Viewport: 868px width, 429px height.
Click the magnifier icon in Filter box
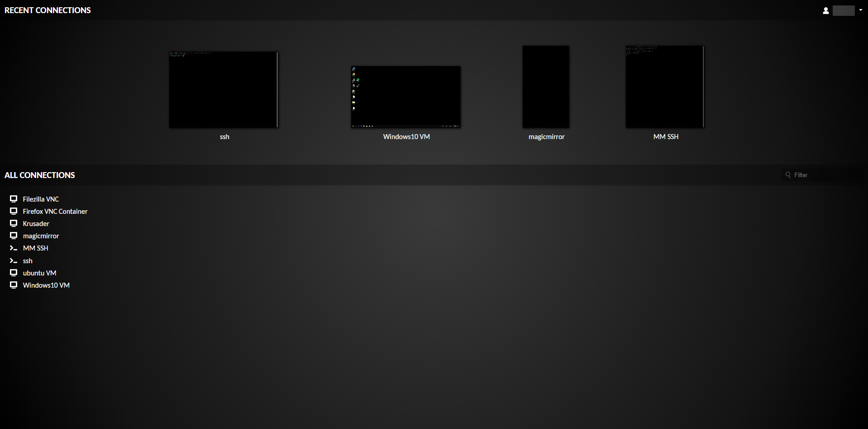point(788,175)
